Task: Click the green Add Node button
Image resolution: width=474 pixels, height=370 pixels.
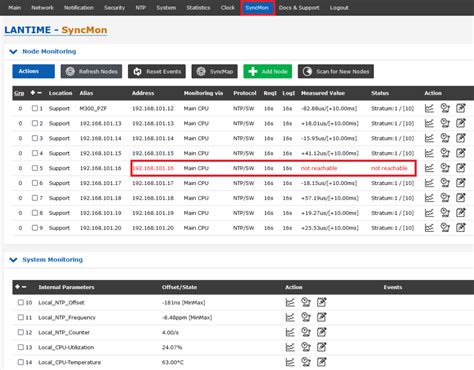Action: (268, 71)
